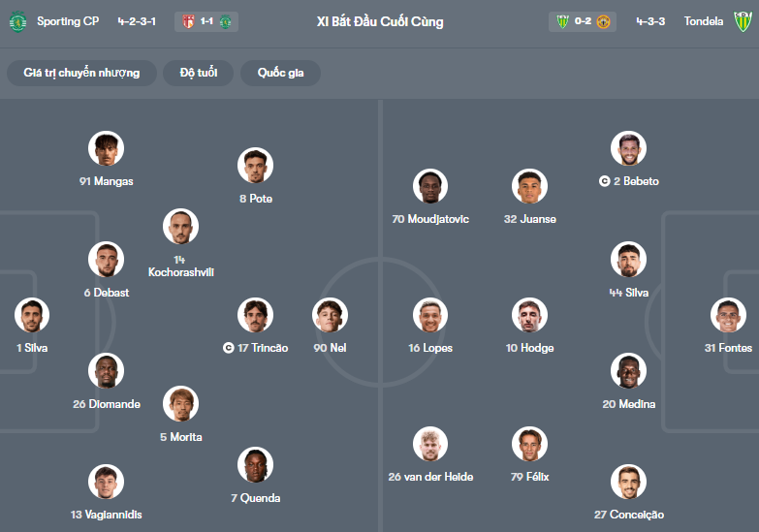Click the Sporting CP club crest
759x532 pixels.
pos(17,21)
